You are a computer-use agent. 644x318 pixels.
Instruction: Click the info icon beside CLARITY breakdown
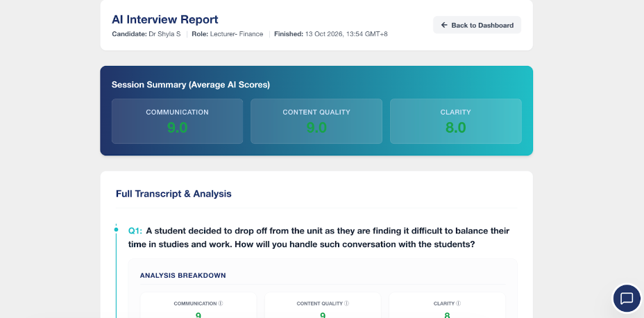[x=458, y=303]
